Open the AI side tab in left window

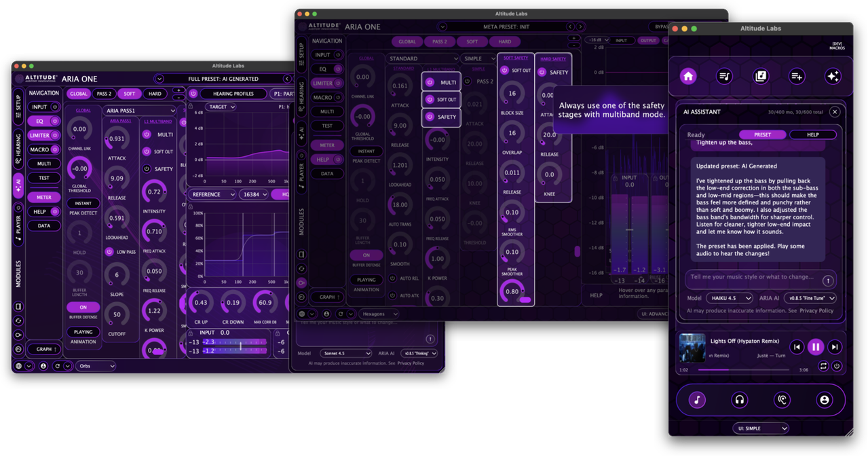click(18, 186)
